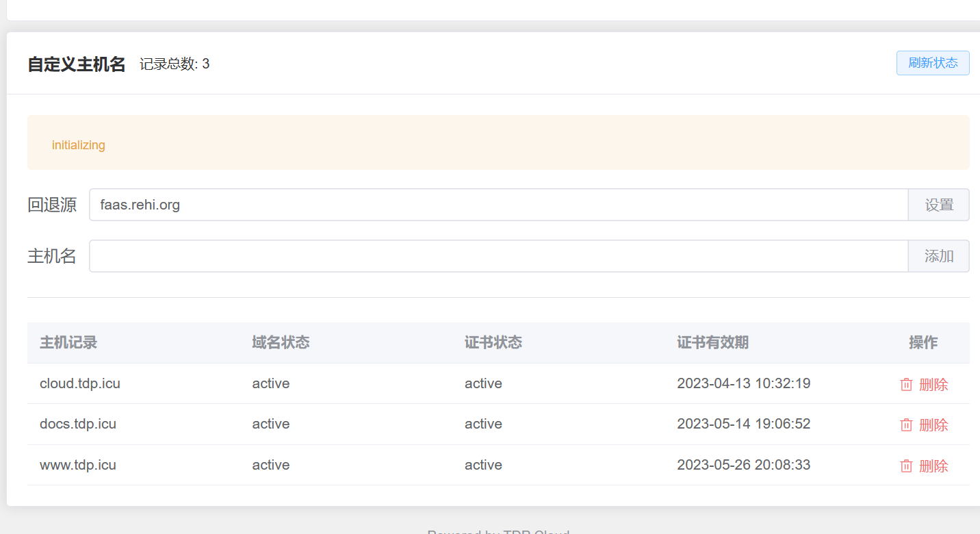Select the 证书状态 column header

493,342
